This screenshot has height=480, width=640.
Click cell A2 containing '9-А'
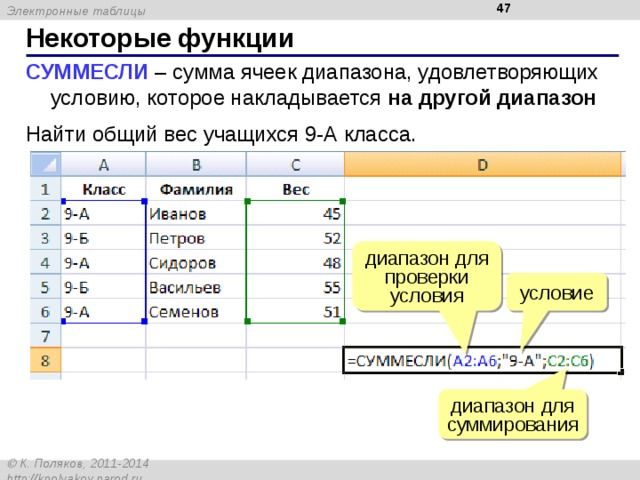coord(103,213)
